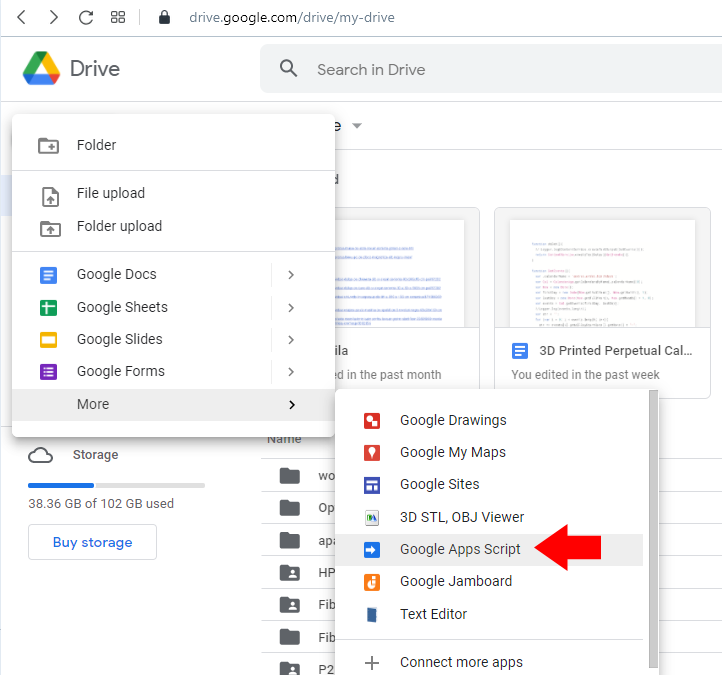Screen dimensions: 722x675
Task: Reload the page with refresh icon
Action: (86, 17)
